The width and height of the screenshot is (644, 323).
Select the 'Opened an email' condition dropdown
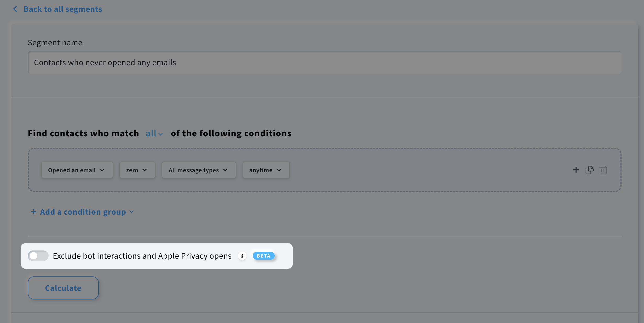[x=77, y=170]
